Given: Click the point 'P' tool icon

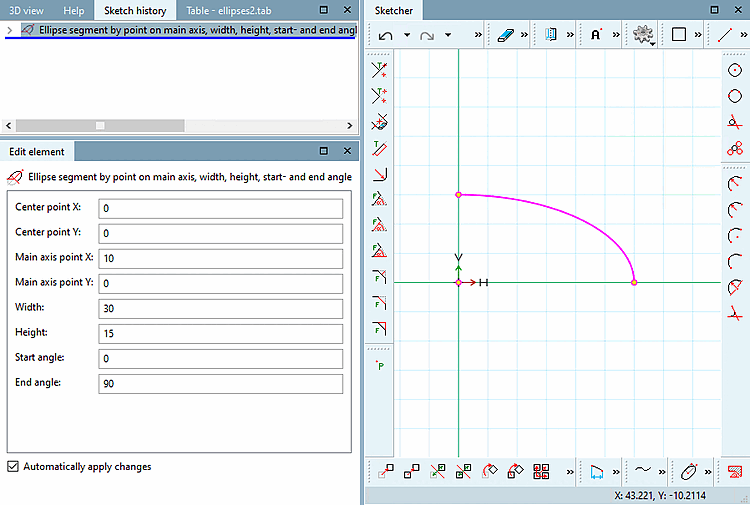Looking at the screenshot, I should point(379,366).
